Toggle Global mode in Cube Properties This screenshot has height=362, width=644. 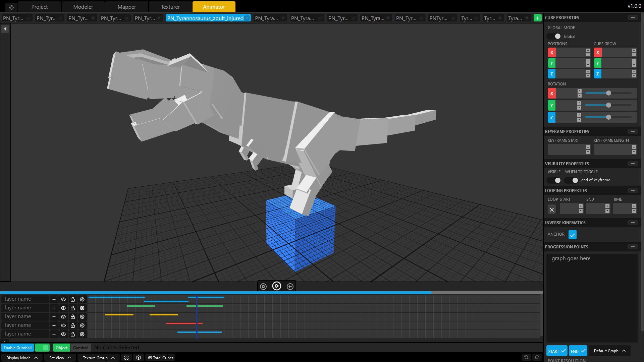click(x=554, y=36)
